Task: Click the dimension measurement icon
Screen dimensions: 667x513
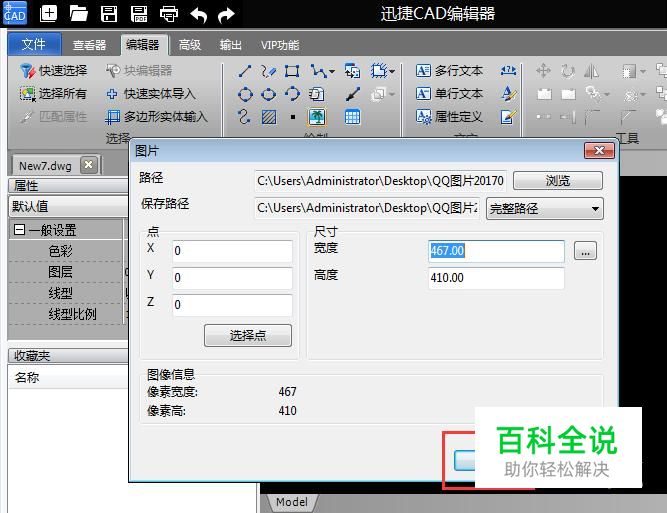Action: pyautogui.click(x=508, y=70)
